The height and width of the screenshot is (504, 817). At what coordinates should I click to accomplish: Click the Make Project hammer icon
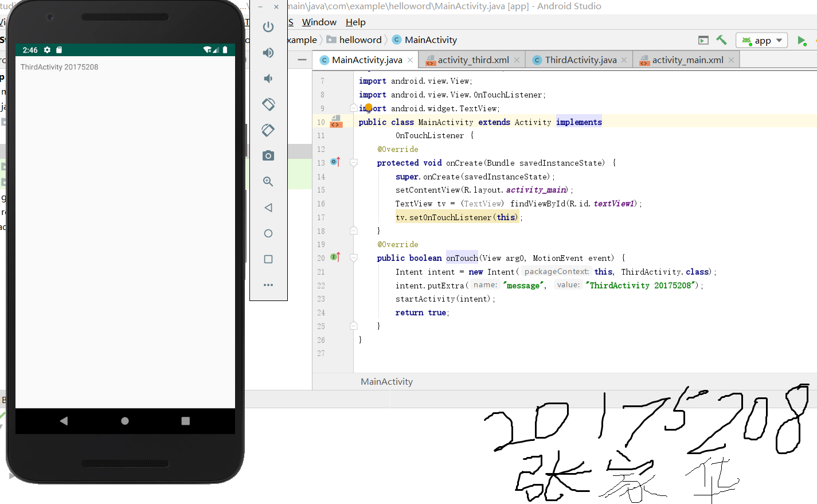point(721,40)
